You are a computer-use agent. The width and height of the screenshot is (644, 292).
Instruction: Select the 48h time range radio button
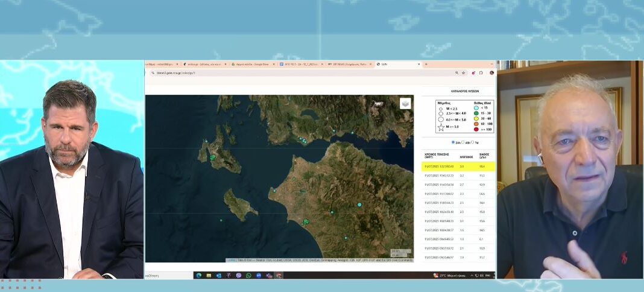click(x=464, y=142)
